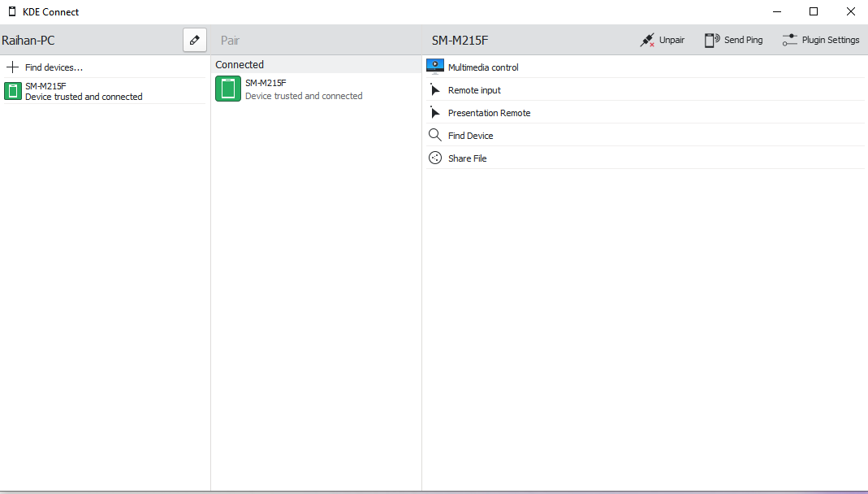The height and width of the screenshot is (494, 868).
Task: Click the Unpair plug icon
Action: click(647, 40)
